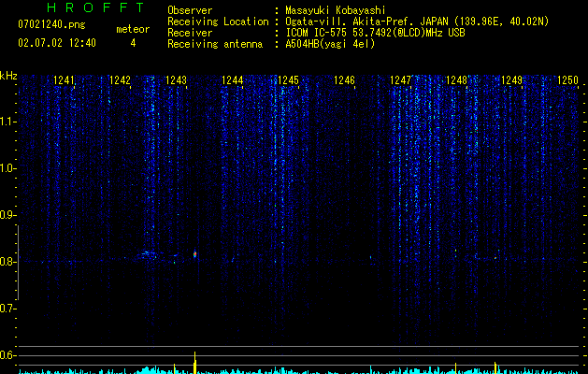Screen dimensions: 588x374
Task: Click the kHz axis unit label
Action: pos(8,76)
